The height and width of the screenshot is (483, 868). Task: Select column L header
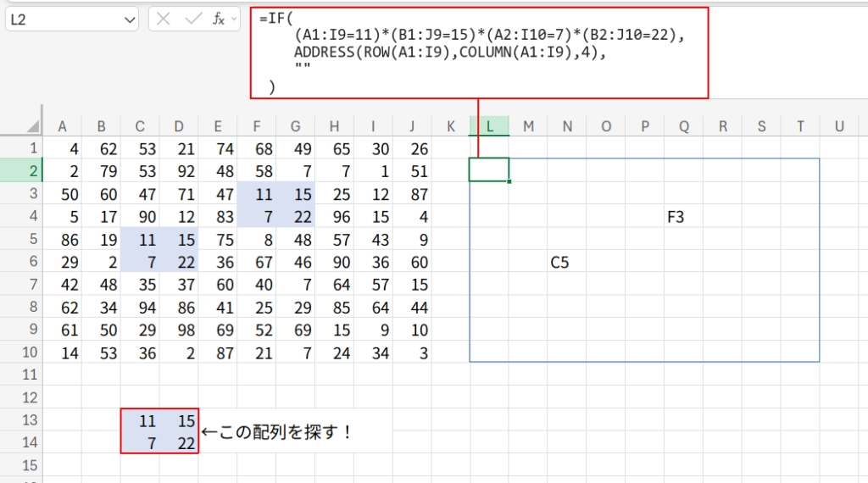pyautogui.click(x=489, y=127)
